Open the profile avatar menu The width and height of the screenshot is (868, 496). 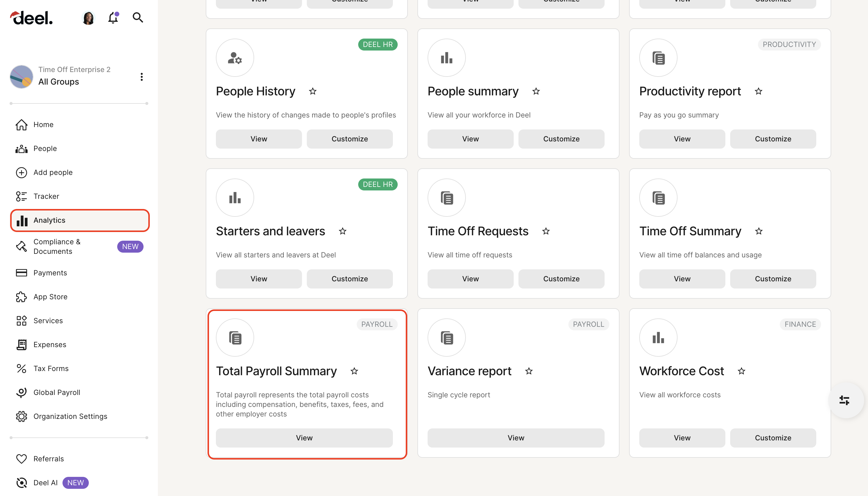[88, 18]
